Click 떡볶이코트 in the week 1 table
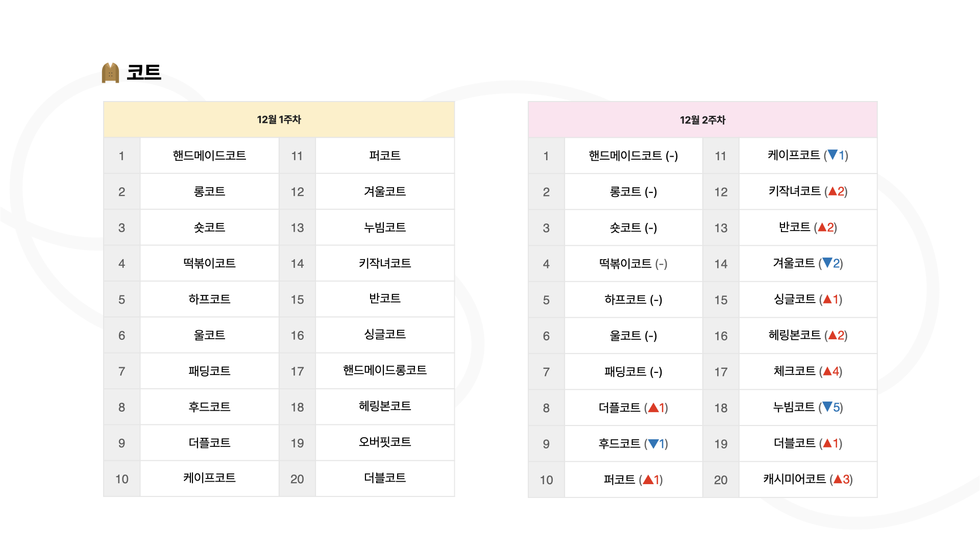Image resolution: width=980 pixels, height=551 pixels. pyautogui.click(x=209, y=263)
